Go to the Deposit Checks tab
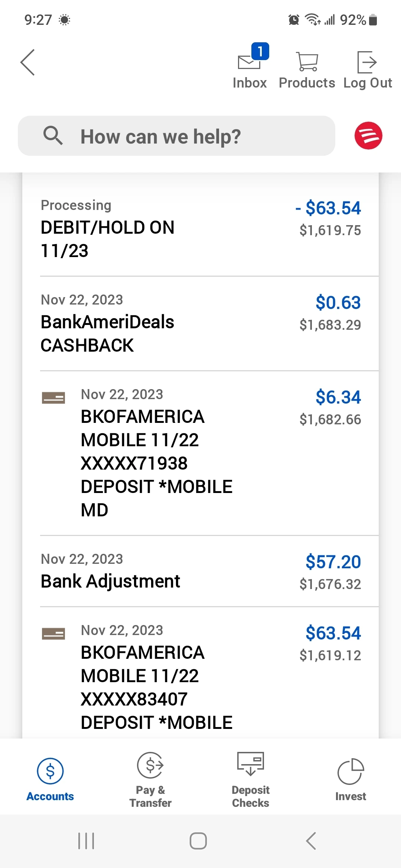This screenshot has height=868, width=401. click(x=251, y=779)
